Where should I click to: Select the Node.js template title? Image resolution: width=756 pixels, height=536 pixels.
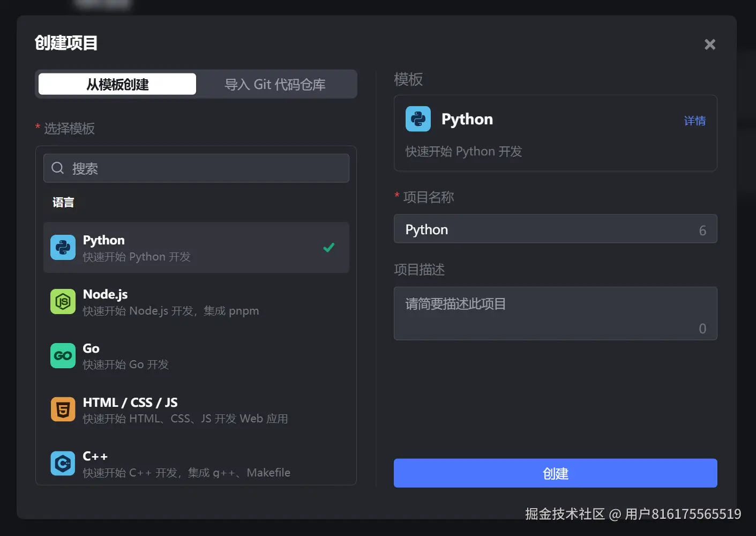click(x=105, y=294)
